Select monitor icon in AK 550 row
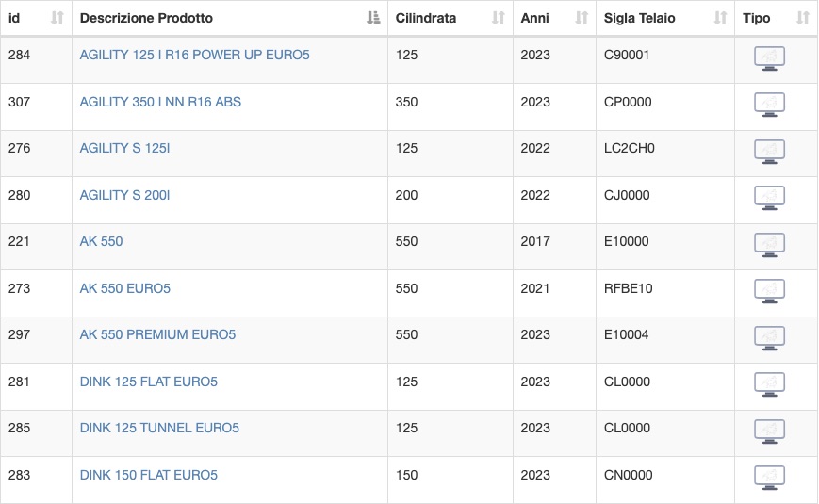Image resolution: width=819 pixels, height=504 pixels. 769,245
